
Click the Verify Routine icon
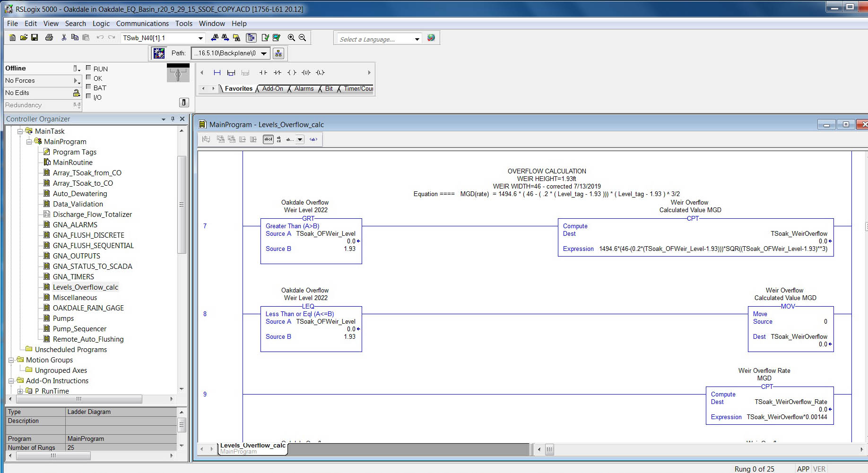pyautogui.click(x=265, y=38)
